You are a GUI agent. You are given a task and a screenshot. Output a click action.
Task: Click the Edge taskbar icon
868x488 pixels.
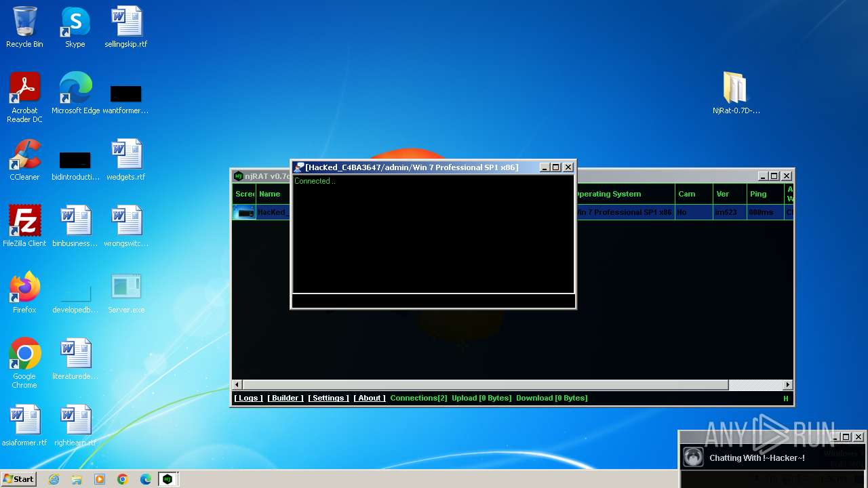tap(146, 479)
